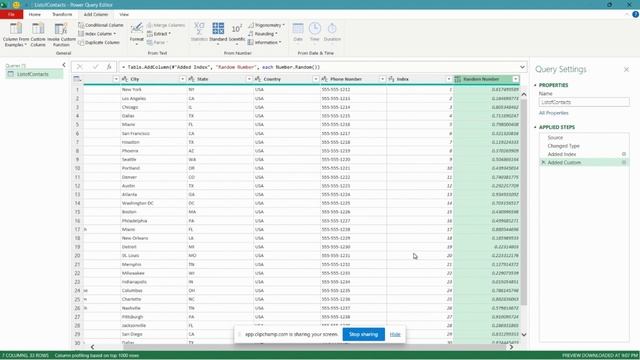Collapse the APPLIED STEPS section
Screen dimensions: 640x360
pos(535,127)
